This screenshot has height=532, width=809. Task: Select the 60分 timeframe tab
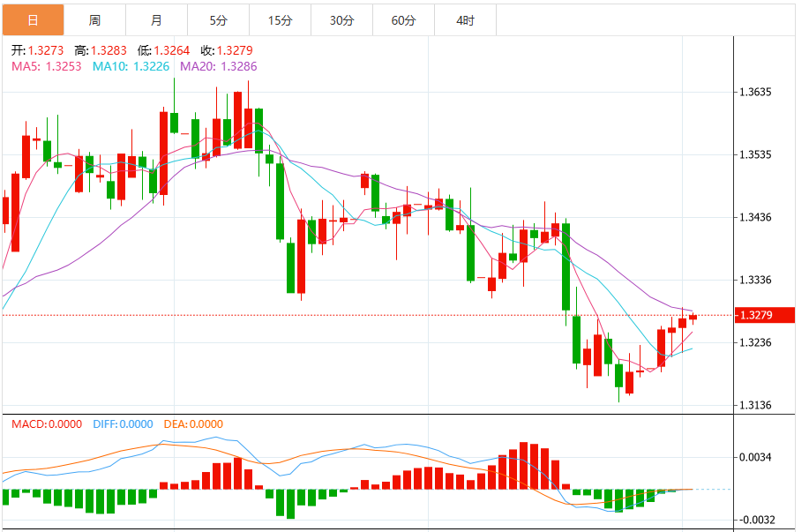[404, 20]
